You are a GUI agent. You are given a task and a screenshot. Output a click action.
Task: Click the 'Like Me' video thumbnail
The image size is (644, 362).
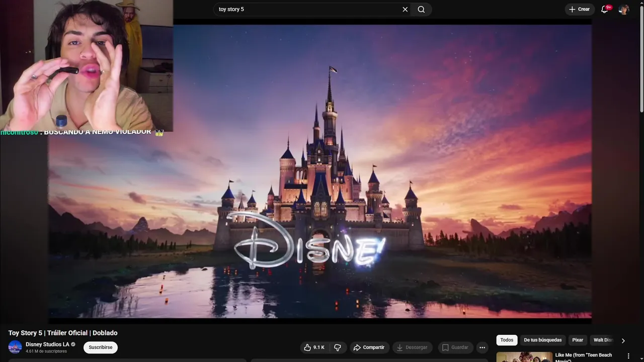(524, 357)
